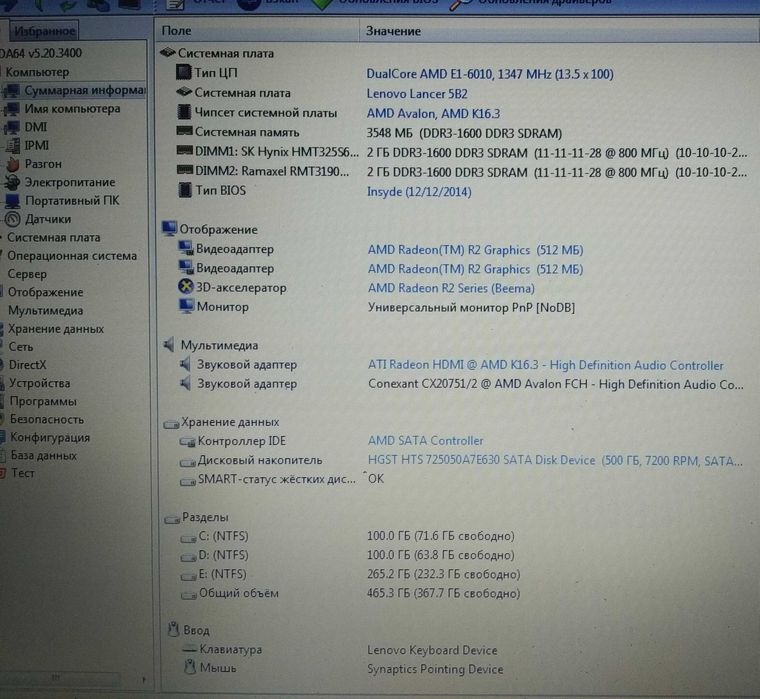Expand Операционная система tree node
This screenshot has width=760, height=699.
click(x=72, y=255)
